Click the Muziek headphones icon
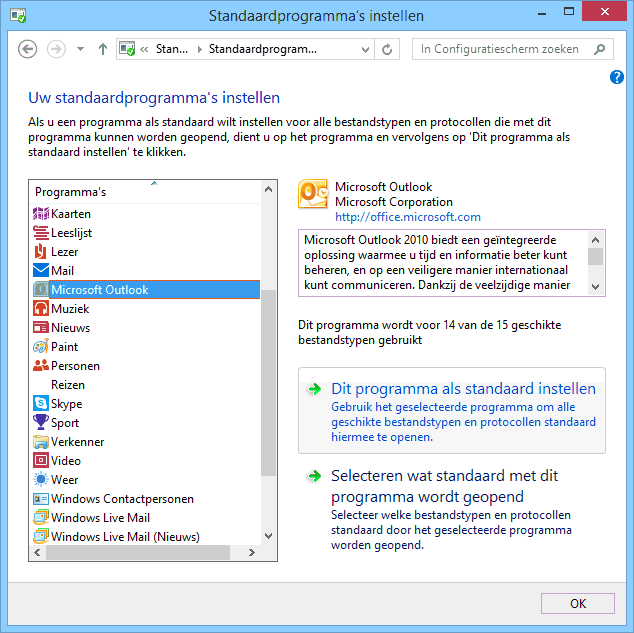This screenshot has width=634, height=633. point(40,309)
